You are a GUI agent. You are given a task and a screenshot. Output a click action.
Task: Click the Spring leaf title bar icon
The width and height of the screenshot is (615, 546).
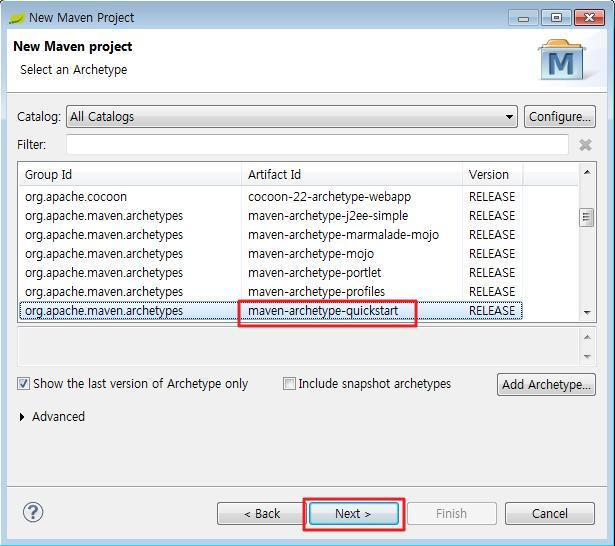(17, 18)
